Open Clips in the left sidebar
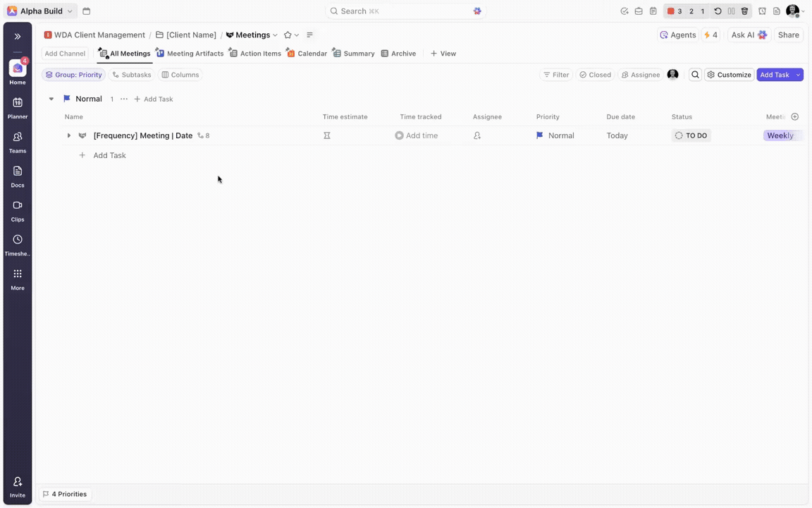Viewport: 812px width, 508px height. point(18,206)
